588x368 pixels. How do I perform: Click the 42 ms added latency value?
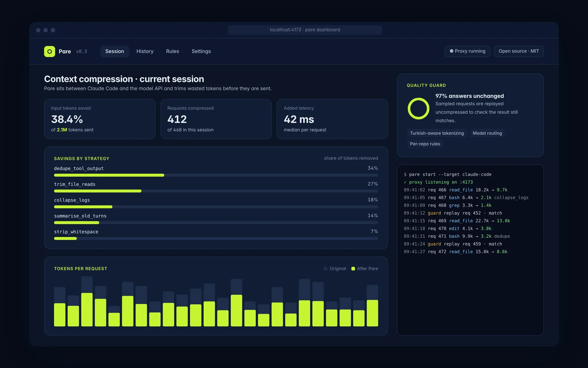(299, 119)
